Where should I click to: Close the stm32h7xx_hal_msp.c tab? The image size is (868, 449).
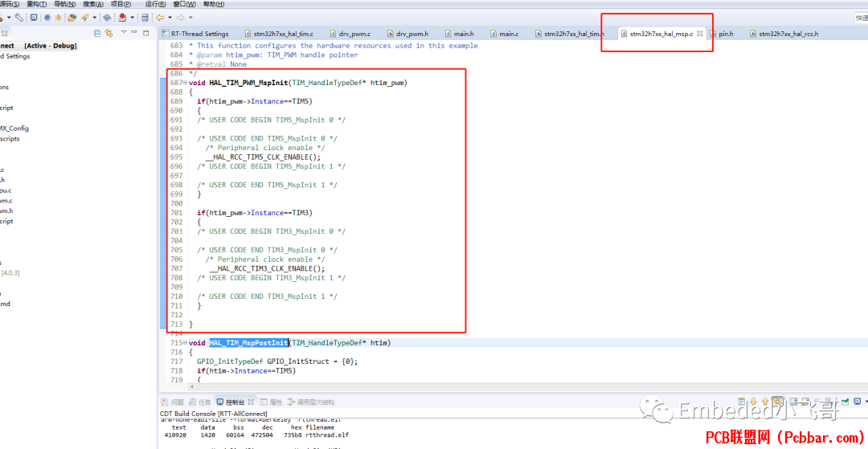tap(699, 33)
